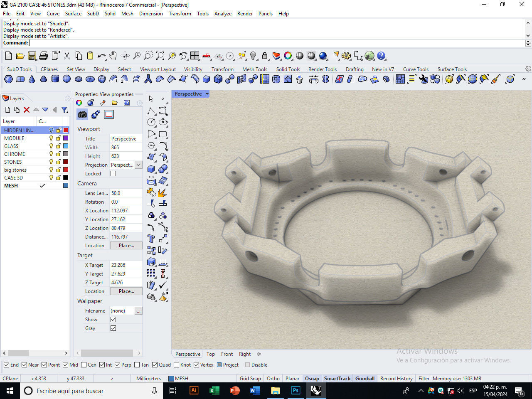The width and height of the screenshot is (532, 399).
Task: Open the Layers panel gear options
Action: coord(67,99)
